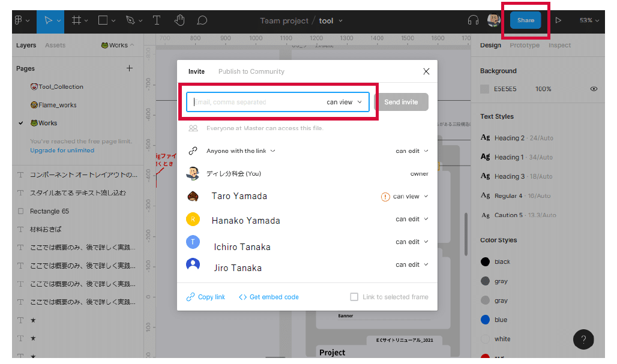Click the user avatar in toolbar

493,20
